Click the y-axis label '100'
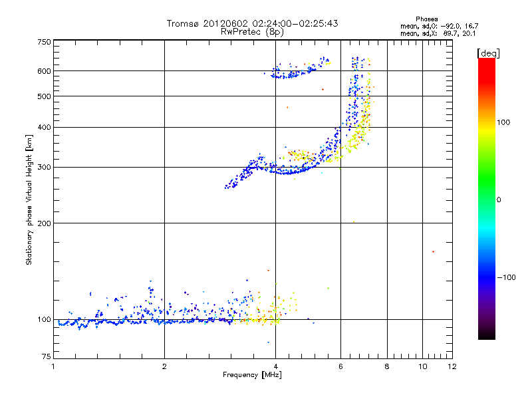 [44, 320]
